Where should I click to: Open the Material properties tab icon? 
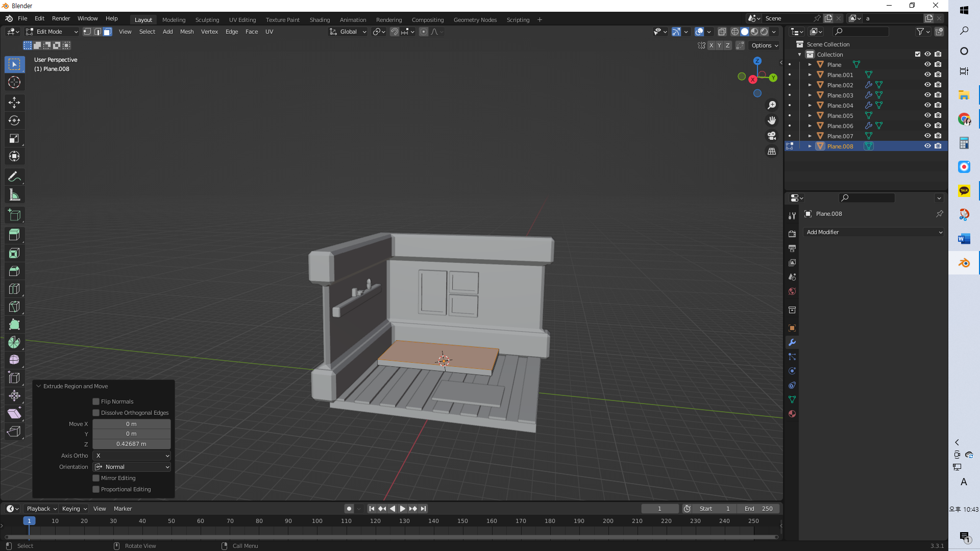pyautogui.click(x=792, y=414)
